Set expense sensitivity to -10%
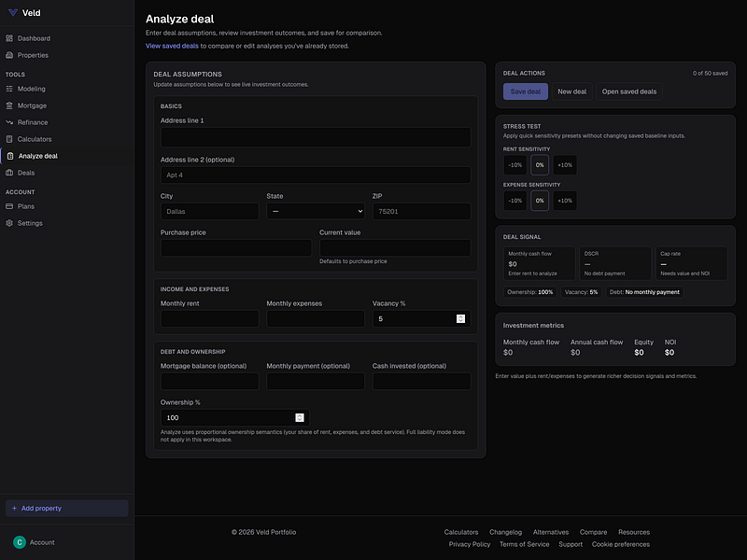The image size is (747, 560). 515,201
